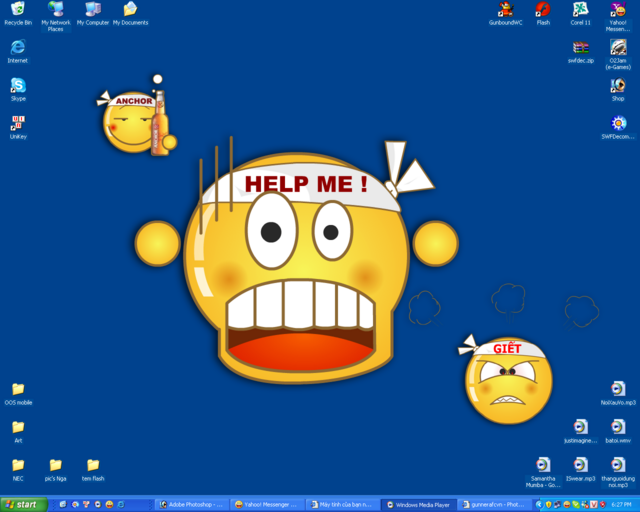Select the Samantha Mumba media file
The width and height of the screenshot is (640, 512).
(543, 472)
